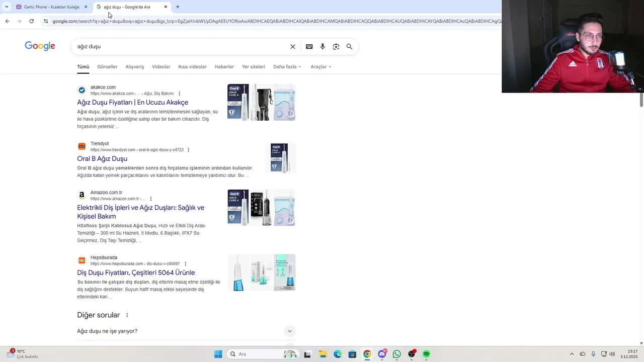
Task: Click inside the Google search input field
Action: click(181, 46)
